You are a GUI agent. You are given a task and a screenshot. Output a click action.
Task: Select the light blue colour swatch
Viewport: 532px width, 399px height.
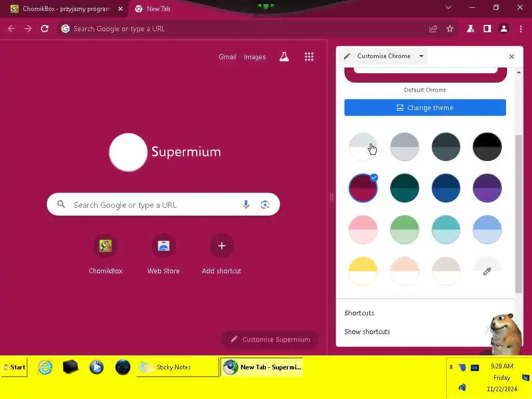[487, 230]
